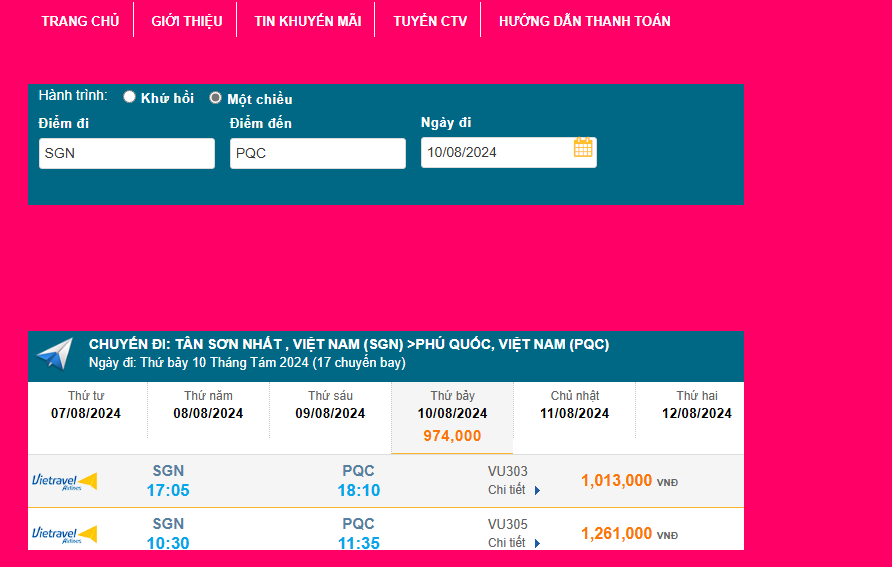Go to Giới thiệu page
892x567 pixels.
186,21
